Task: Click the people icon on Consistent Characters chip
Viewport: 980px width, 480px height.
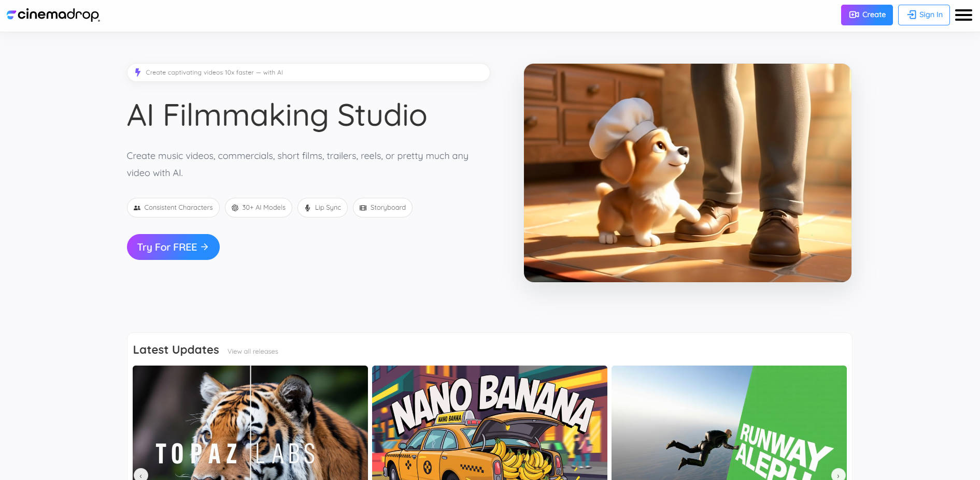Action: pos(137,207)
